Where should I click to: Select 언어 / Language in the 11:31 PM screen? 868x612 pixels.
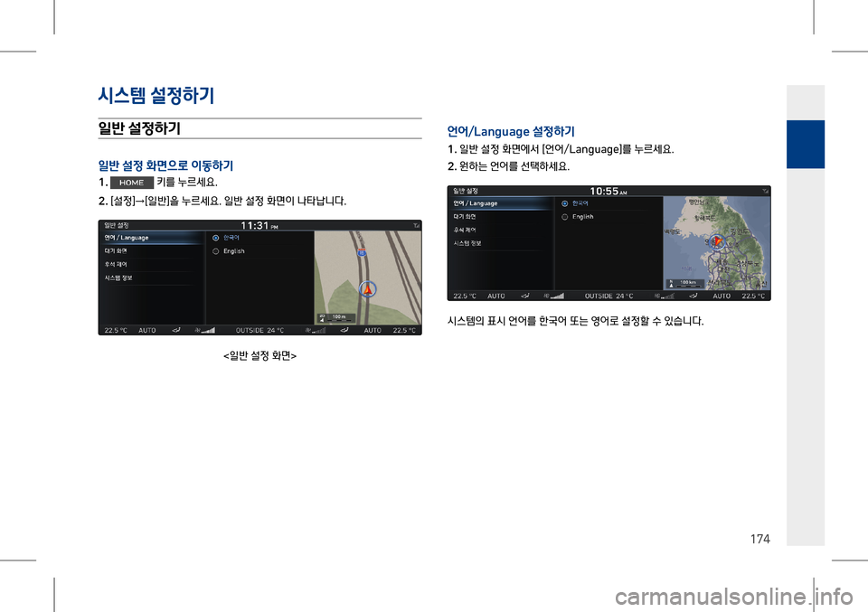[x=152, y=238]
